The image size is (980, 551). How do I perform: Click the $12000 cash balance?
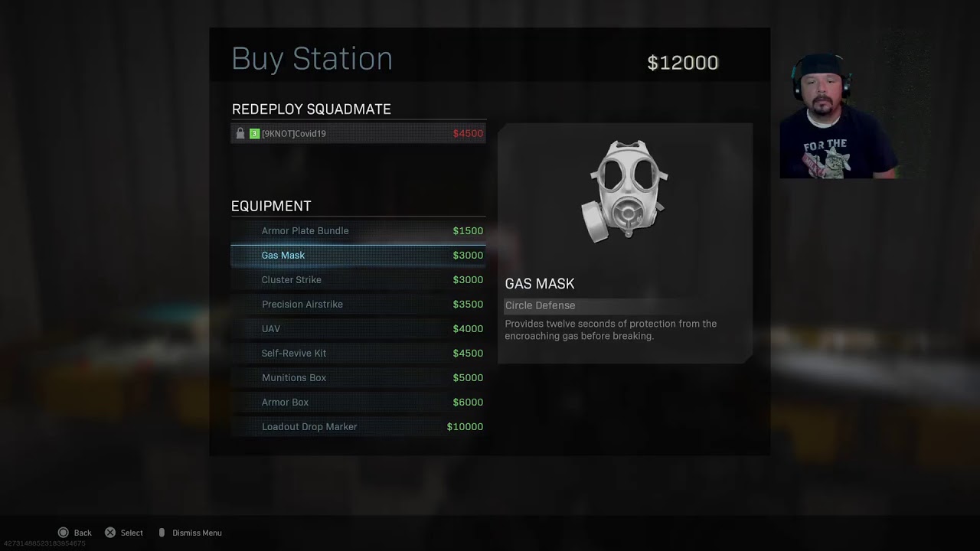tap(683, 63)
